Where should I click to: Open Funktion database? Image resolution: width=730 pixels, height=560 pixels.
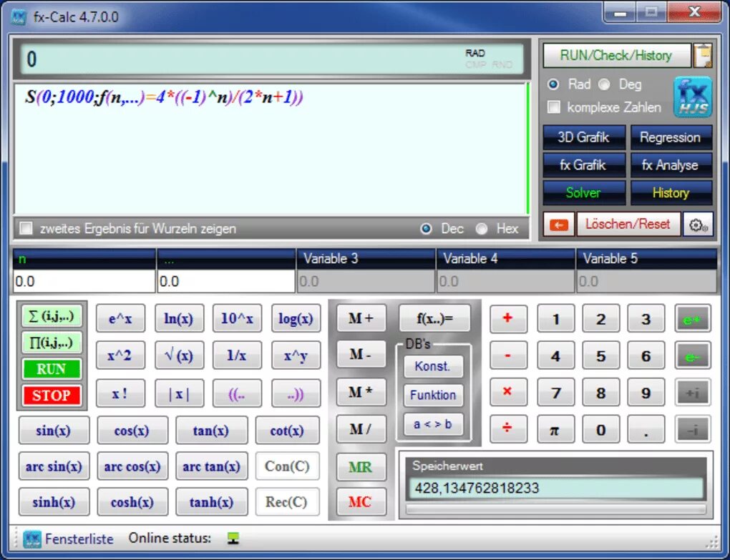pyautogui.click(x=433, y=396)
